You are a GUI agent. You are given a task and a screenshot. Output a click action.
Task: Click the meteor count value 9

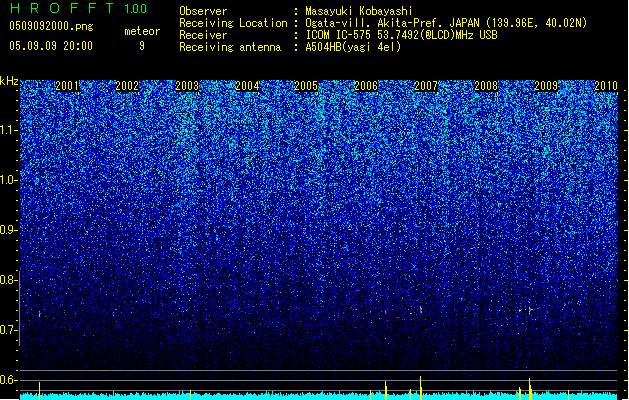click(142, 46)
